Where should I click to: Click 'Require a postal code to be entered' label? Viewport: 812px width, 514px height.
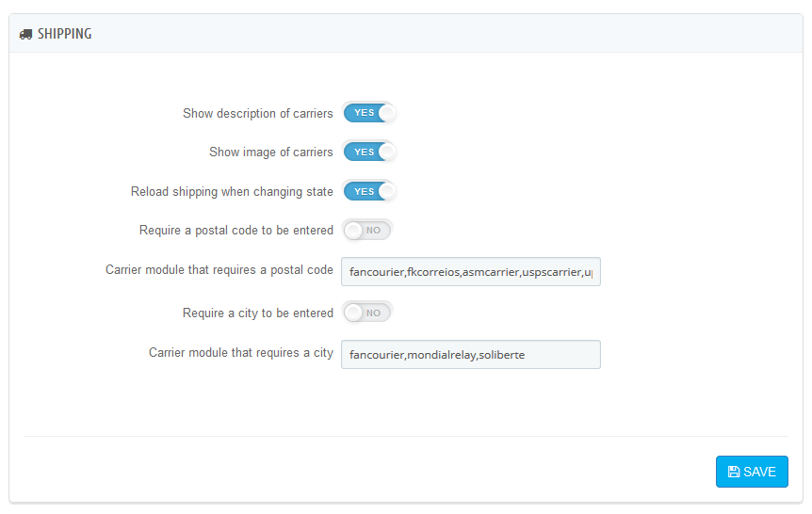[x=235, y=231]
